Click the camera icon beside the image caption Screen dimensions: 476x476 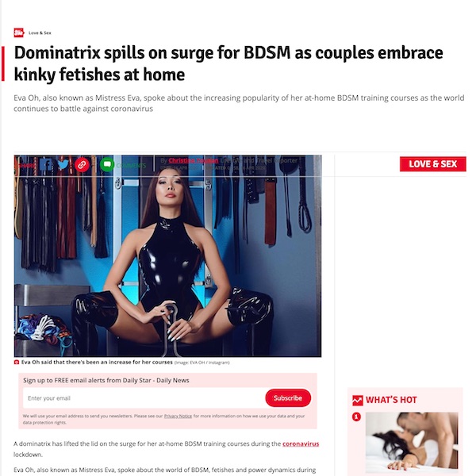[17, 363]
